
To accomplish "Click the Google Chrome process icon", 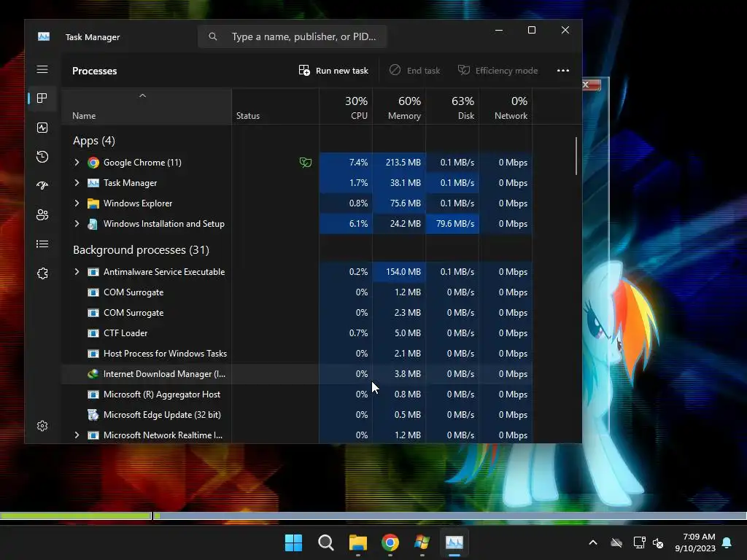I will point(93,163).
